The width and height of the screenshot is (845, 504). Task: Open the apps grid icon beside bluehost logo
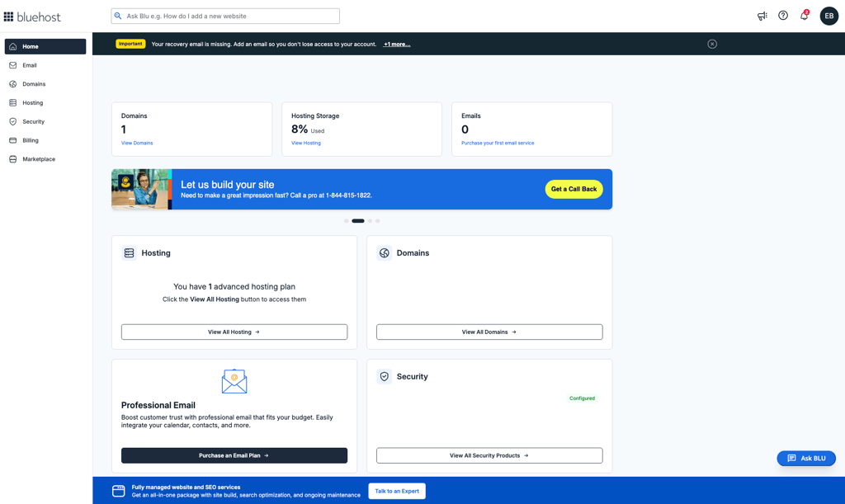(x=8, y=16)
